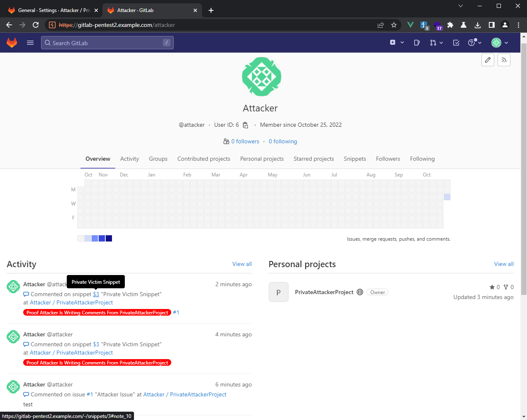Switch to the Personal projects tab
The height and width of the screenshot is (420, 527).
click(x=262, y=159)
